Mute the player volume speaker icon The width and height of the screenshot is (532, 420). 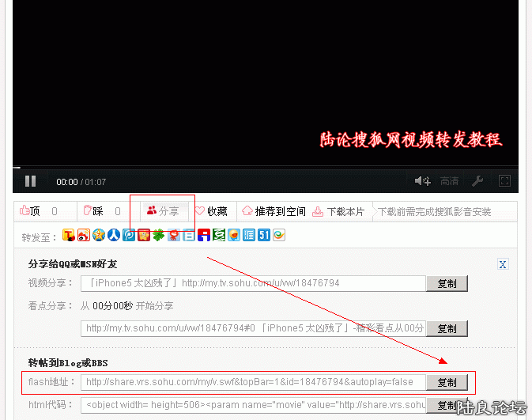click(x=422, y=181)
